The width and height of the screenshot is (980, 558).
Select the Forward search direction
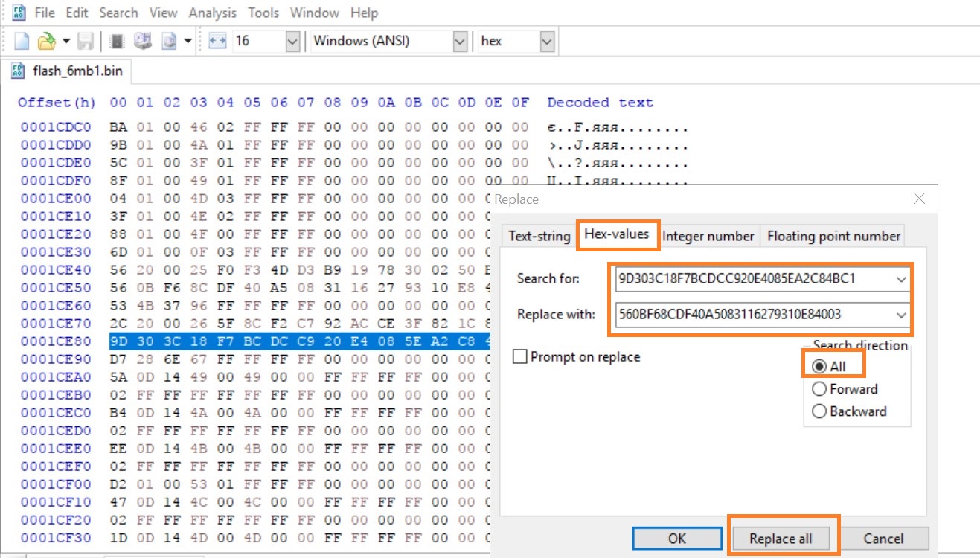point(819,389)
